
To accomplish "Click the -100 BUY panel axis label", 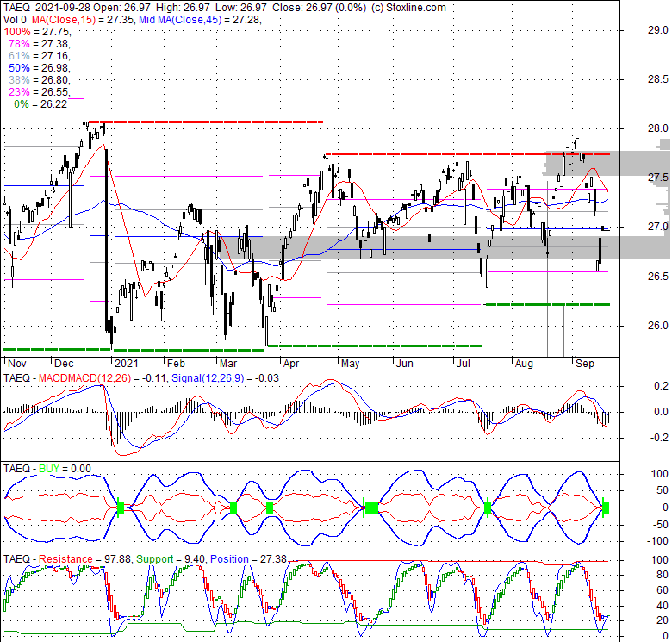I will coord(658,541).
